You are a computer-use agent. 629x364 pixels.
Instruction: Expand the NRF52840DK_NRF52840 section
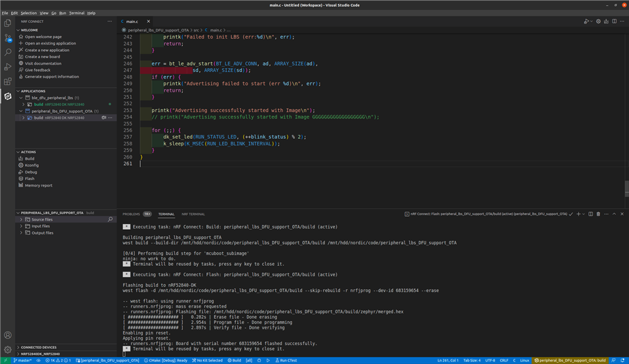click(18, 354)
